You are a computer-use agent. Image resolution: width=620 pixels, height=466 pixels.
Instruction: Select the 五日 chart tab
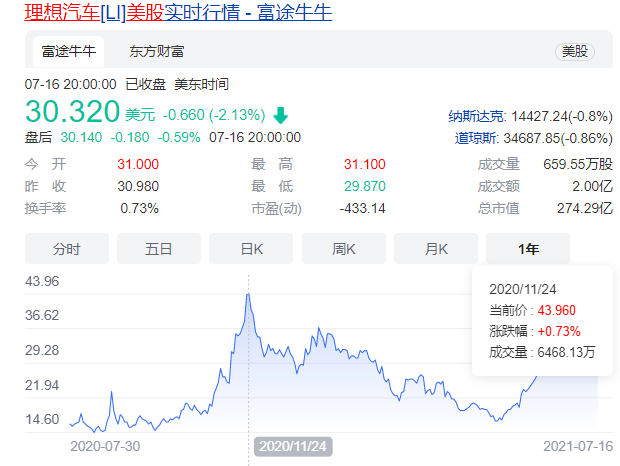[x=159, y=249]
